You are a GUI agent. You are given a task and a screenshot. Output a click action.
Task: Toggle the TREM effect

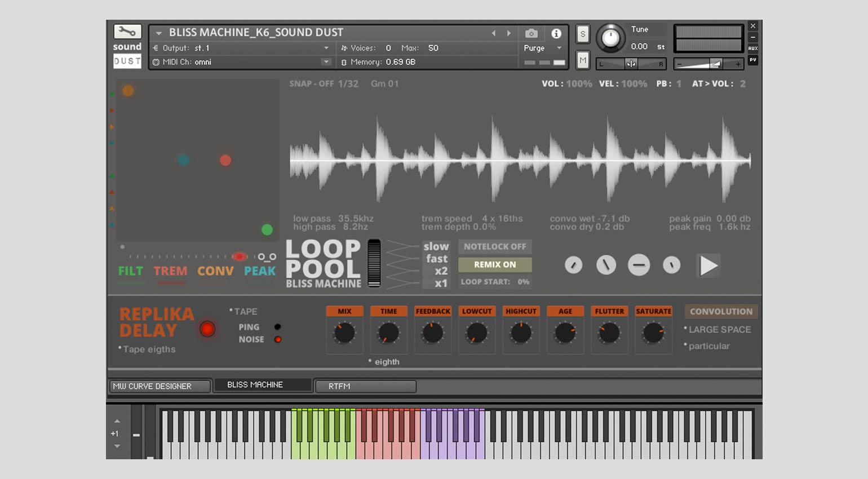point(170,271)
